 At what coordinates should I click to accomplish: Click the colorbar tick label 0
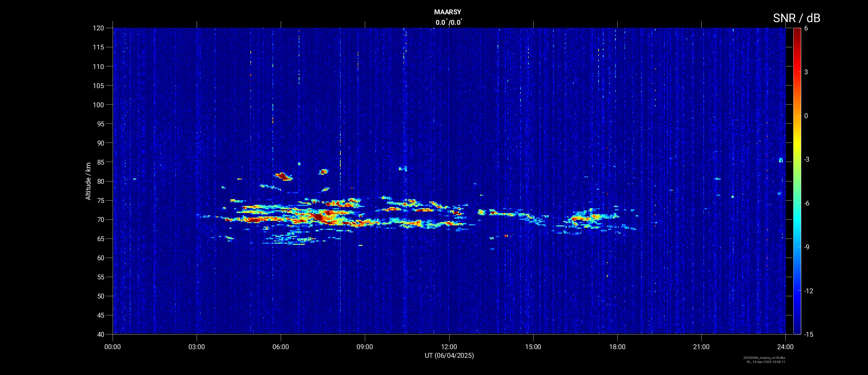806,116
